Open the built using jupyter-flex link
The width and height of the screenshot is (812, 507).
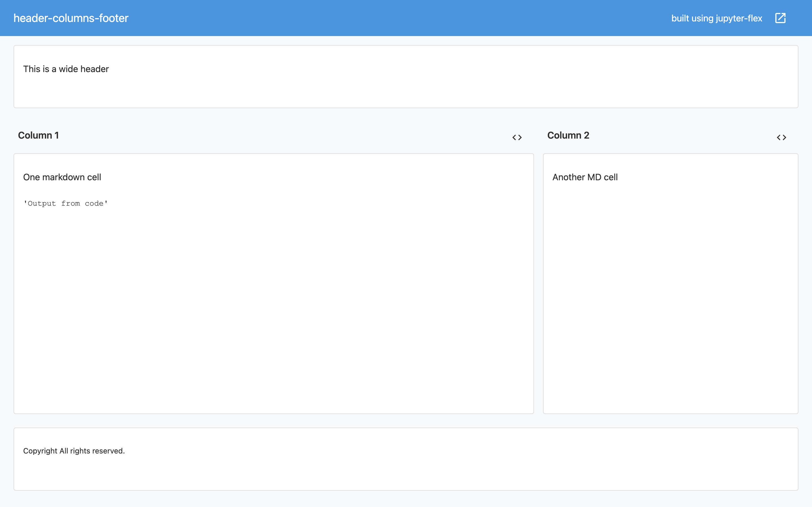[x=716, y=18]
